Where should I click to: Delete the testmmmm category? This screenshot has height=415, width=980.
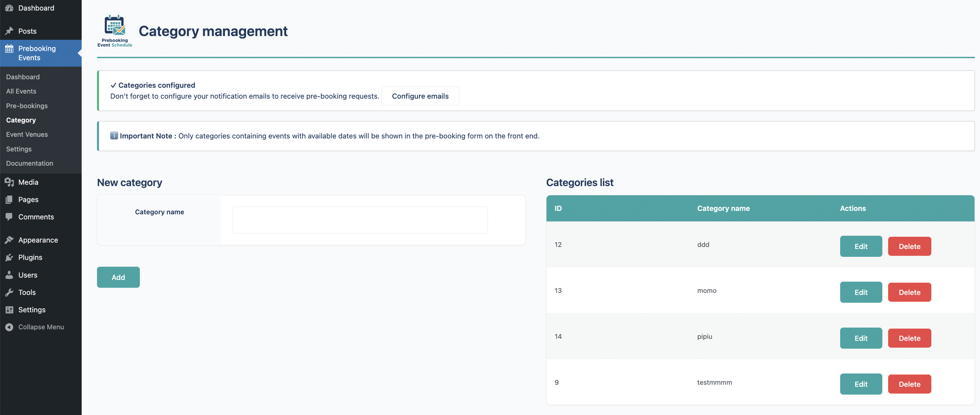click(909, 384)
